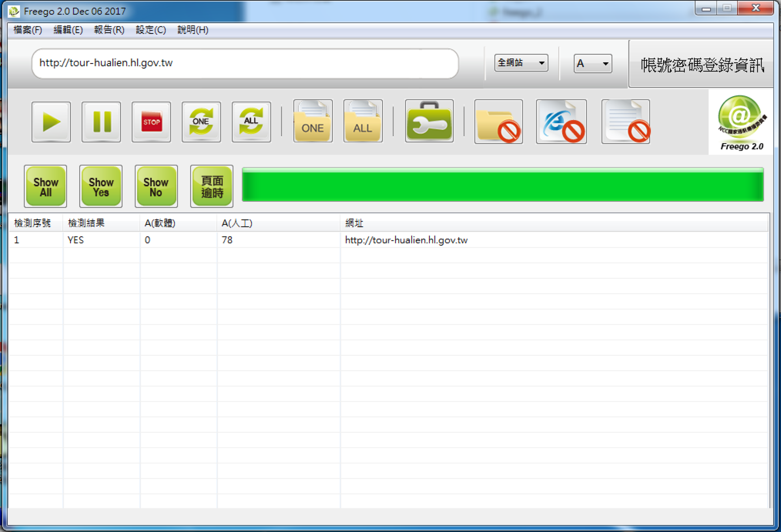Toggle Show Yes results filter
The height and width of the screenshot is (532, 781).
101,186
